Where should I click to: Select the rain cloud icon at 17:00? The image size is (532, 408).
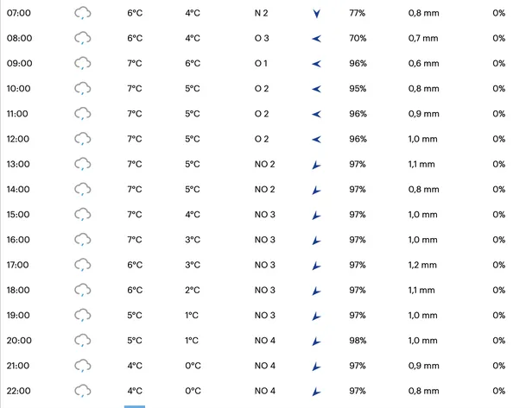point(82,266)
